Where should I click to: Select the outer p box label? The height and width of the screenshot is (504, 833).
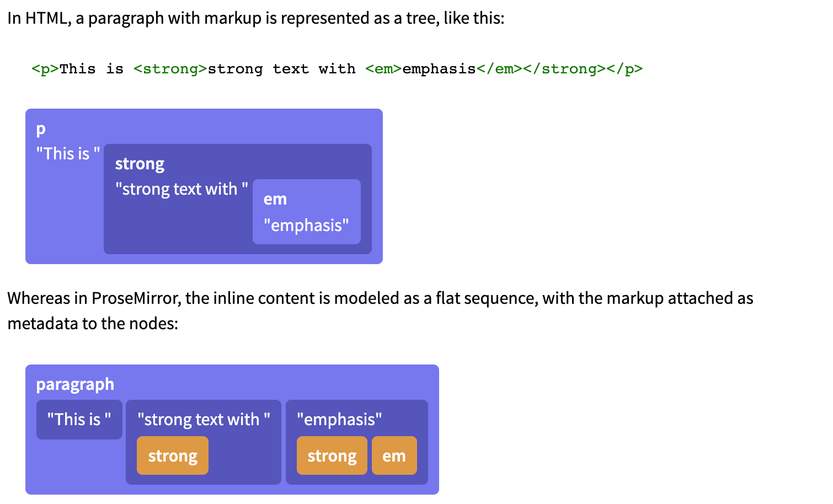coord(41,129)
